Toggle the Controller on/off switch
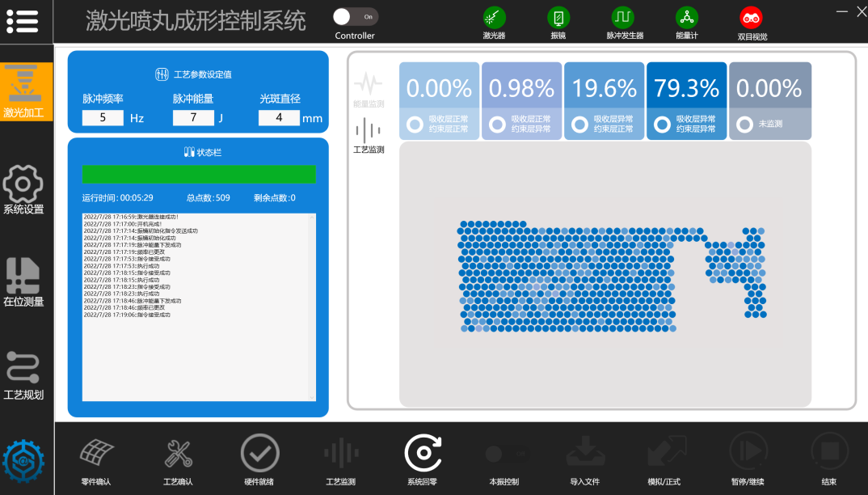This screenshot has height=495, width=868. [x=355, y=17]
